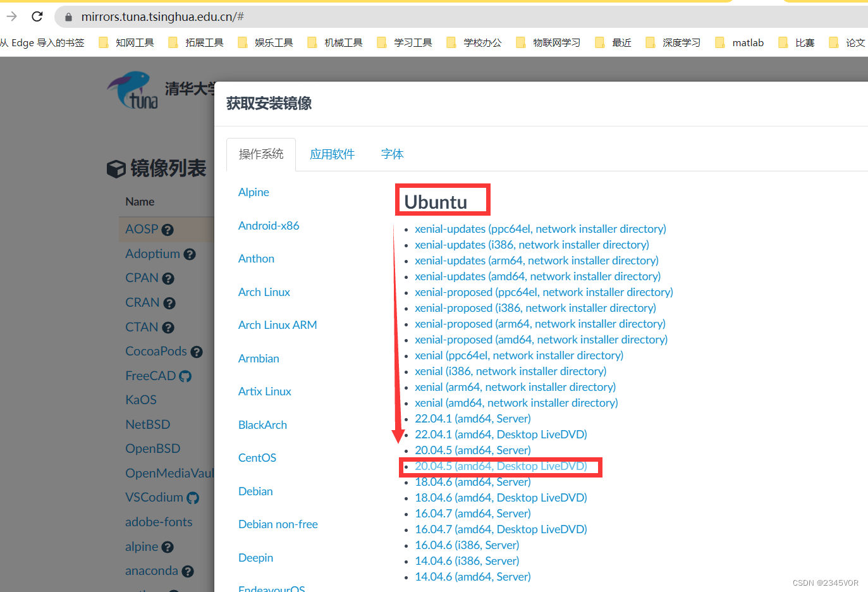Select Debian in the OS list
868x592 pixels.
(x=255, y=491)
